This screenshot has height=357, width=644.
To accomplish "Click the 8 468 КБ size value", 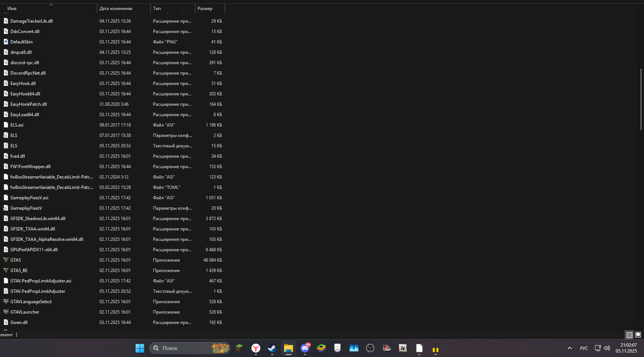I will coord(214,250).
